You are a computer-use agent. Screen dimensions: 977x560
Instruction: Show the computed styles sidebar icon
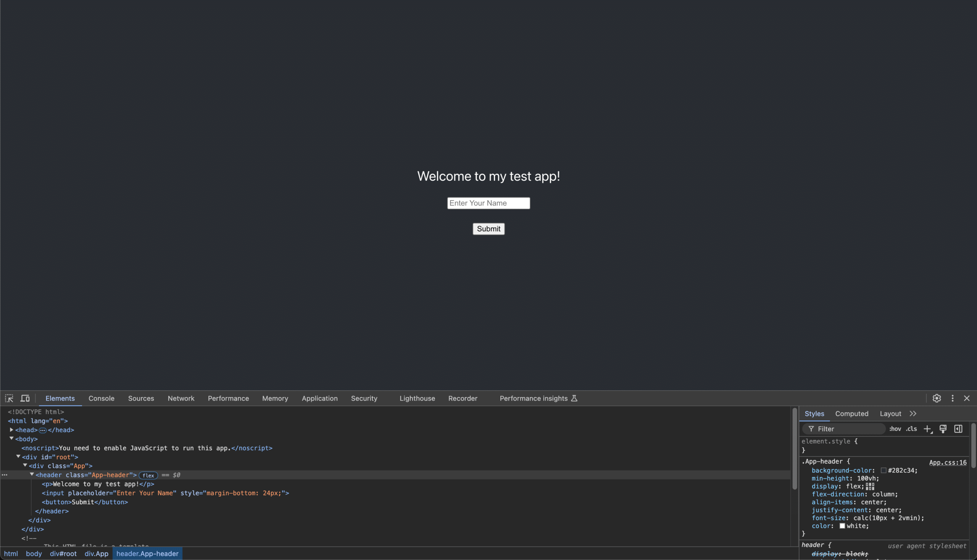(x=958, y=429)
